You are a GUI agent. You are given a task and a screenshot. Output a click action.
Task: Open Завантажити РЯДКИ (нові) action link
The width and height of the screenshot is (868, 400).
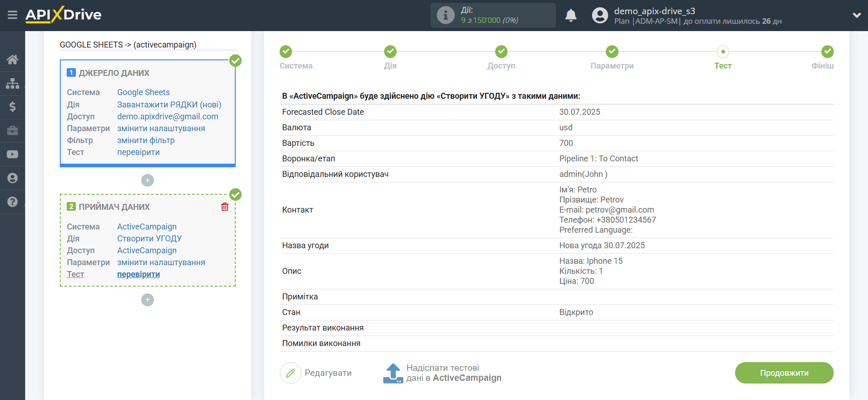(x=169, y=105)
